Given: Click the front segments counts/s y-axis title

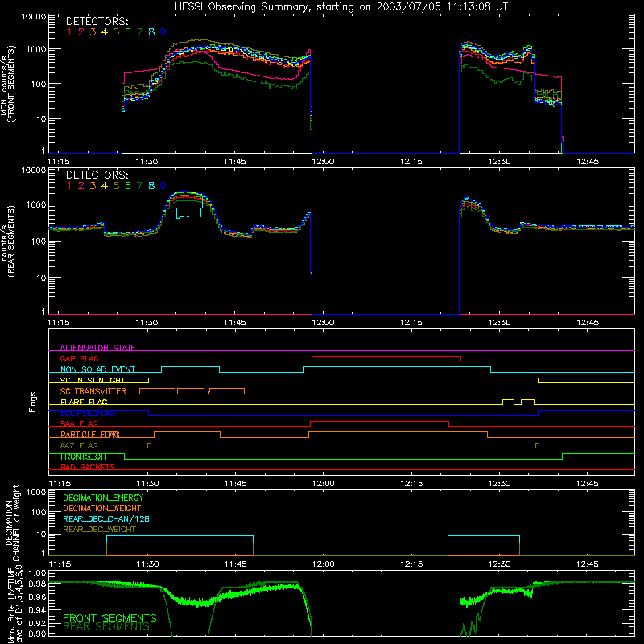Looking at the screenshot, I should click(7, 84).
